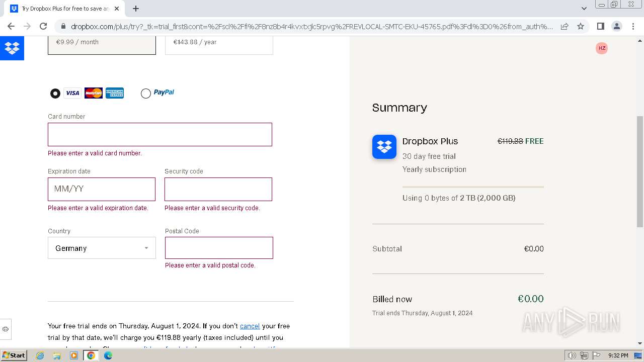The height and width of the screenshot is (362, 644).
Task: Go forward in browser history
Action: click(x=27, y=26)
